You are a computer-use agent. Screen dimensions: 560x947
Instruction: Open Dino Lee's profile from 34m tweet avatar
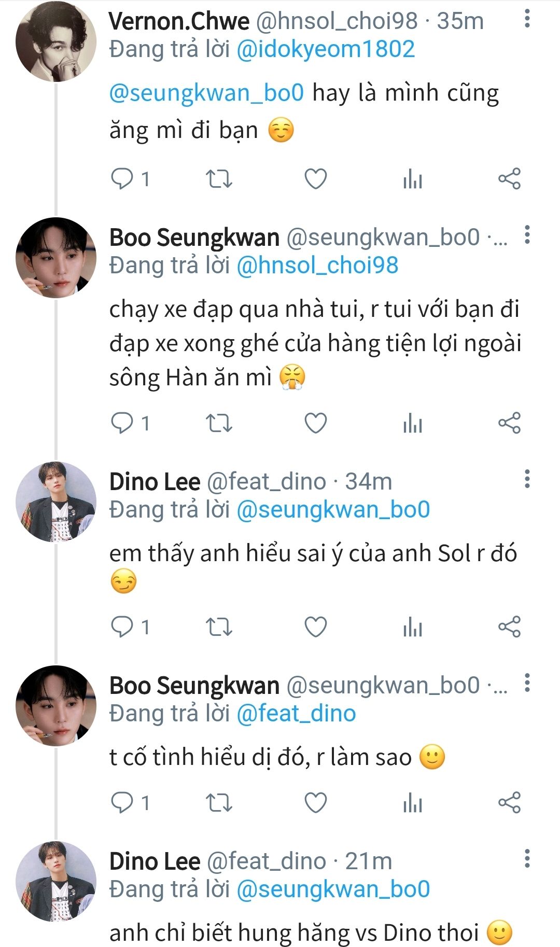click(x=56, y=502)
